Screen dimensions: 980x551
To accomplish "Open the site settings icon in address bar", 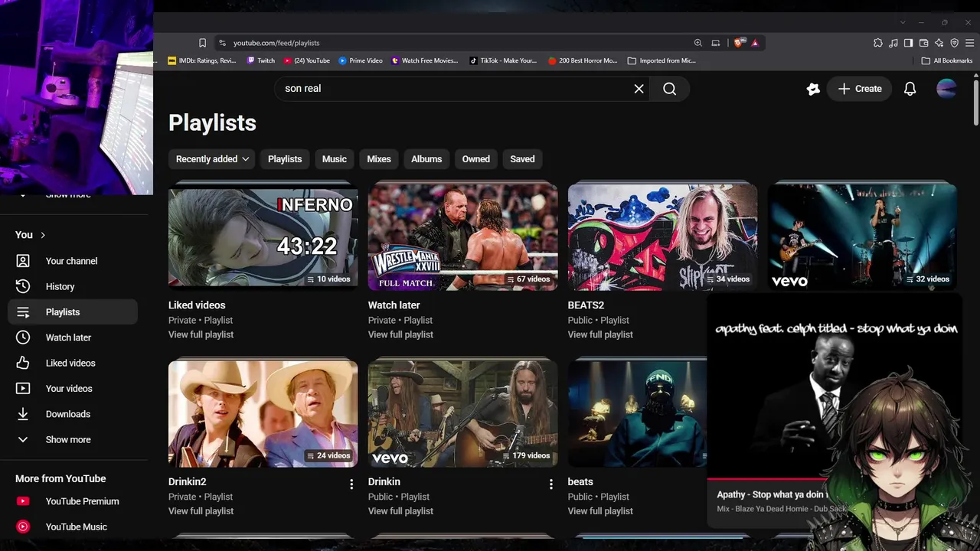I will coord(222,43).
